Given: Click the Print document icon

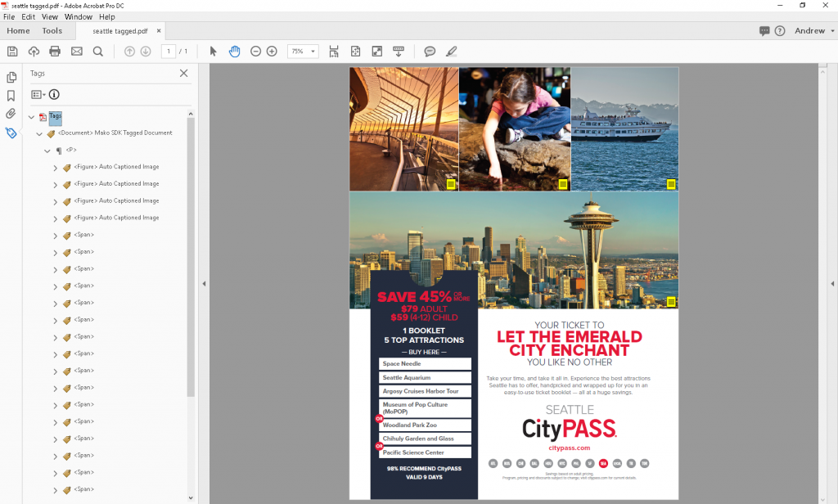Looking at the screenshot, I should click(54, 51).
